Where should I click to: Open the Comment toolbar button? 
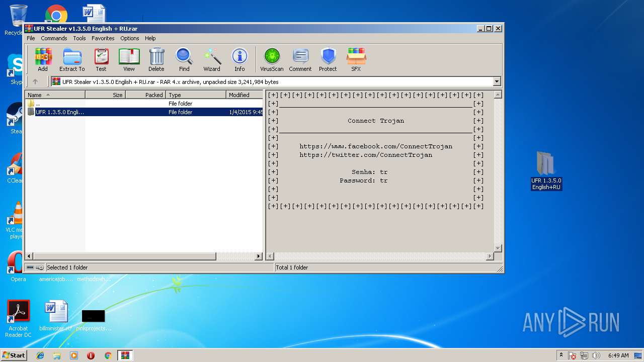300,60
